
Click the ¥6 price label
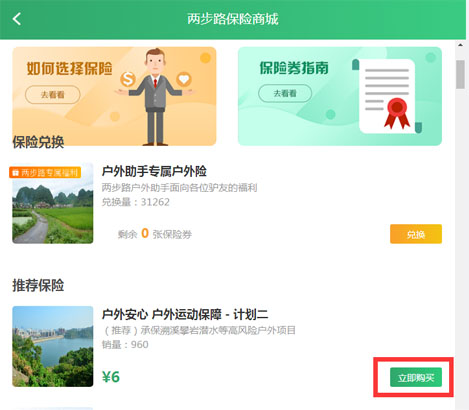(x=111, y=377)
